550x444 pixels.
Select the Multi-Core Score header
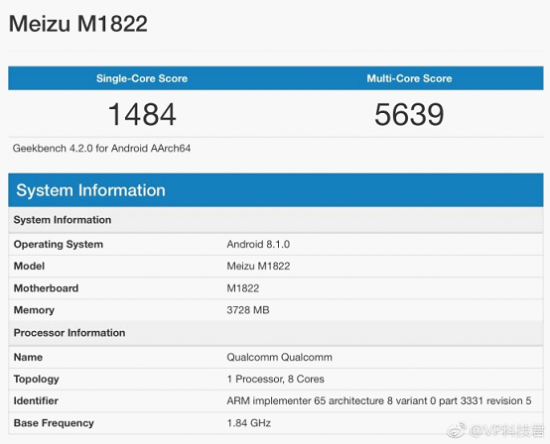409,78
